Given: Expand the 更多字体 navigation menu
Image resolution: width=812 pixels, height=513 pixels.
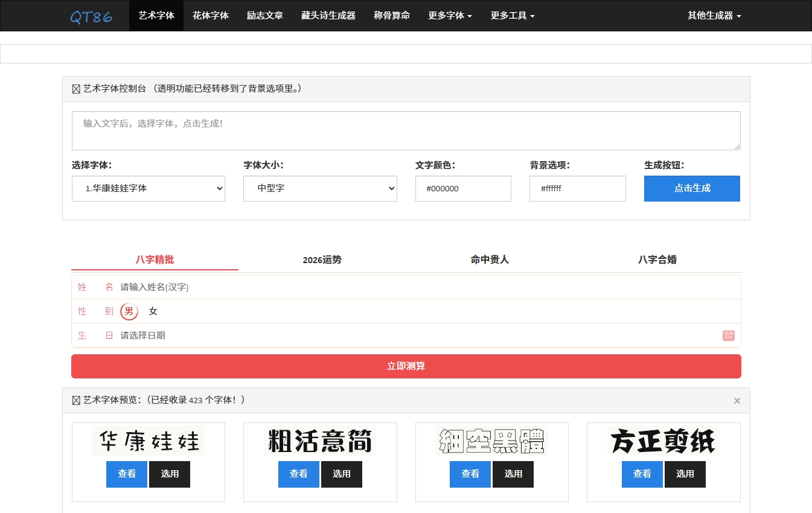Looking at the screenshot, I should (450, 16).
